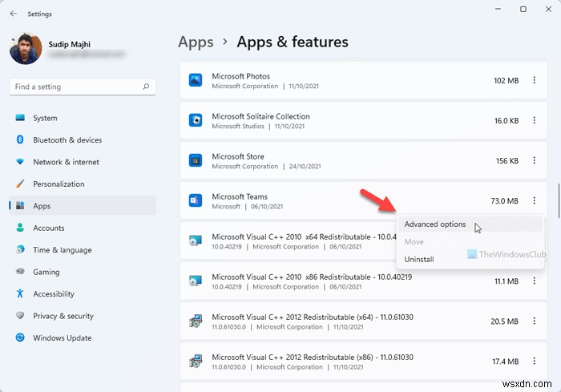Viewport: 561px width, 392px height.
Task: Open Accounts settings
Action: tap(83, 228)
